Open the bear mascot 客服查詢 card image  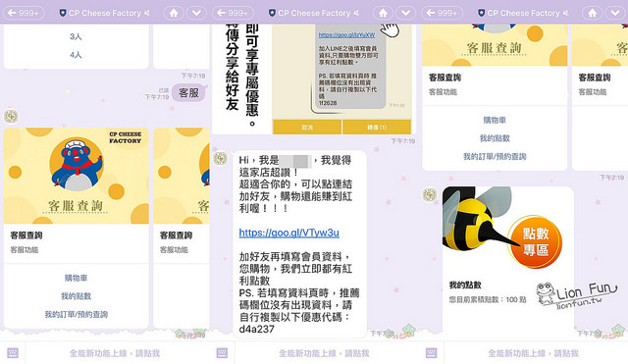click(x=77, y=176)
